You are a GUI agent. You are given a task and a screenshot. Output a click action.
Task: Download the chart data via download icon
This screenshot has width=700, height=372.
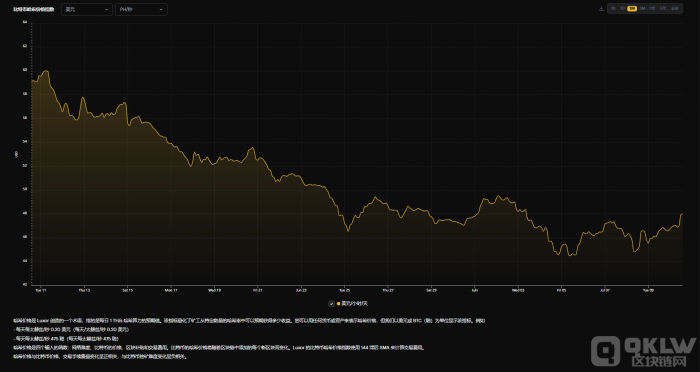(x=601, y=8)
